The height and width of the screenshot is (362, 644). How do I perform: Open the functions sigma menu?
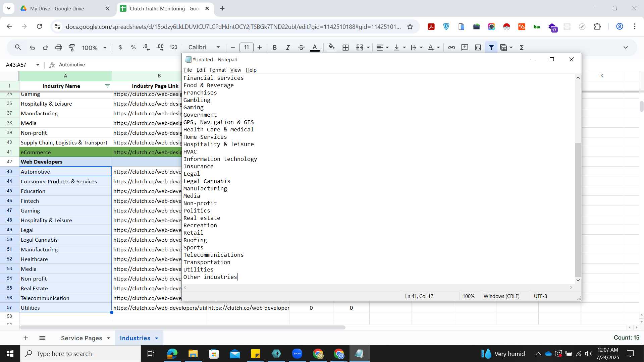pyautogui.click(x=522, y=48)
